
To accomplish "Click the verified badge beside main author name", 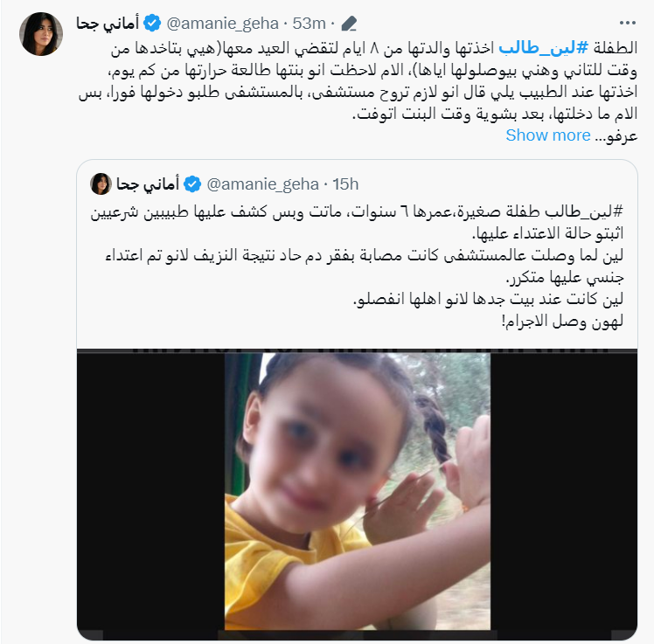I will click(152, 24).
